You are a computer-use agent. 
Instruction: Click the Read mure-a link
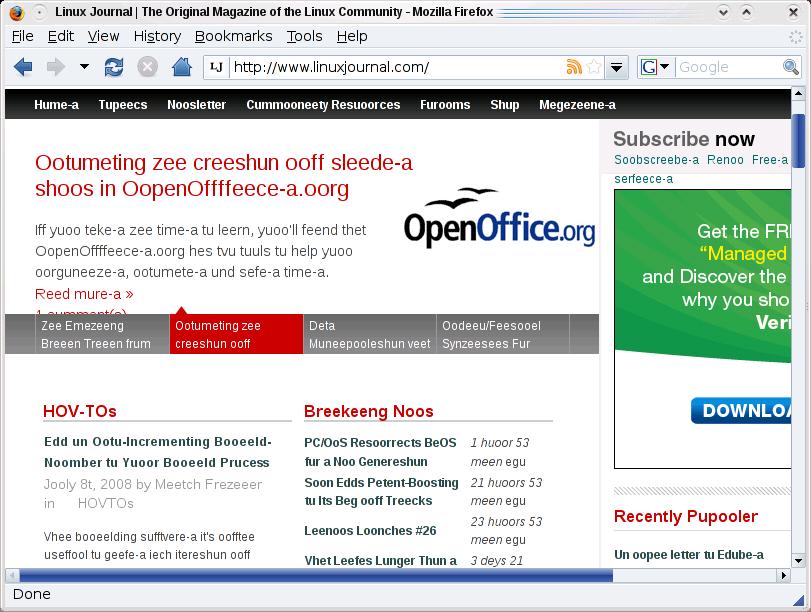pyautogui.click(x=84, y=294)
